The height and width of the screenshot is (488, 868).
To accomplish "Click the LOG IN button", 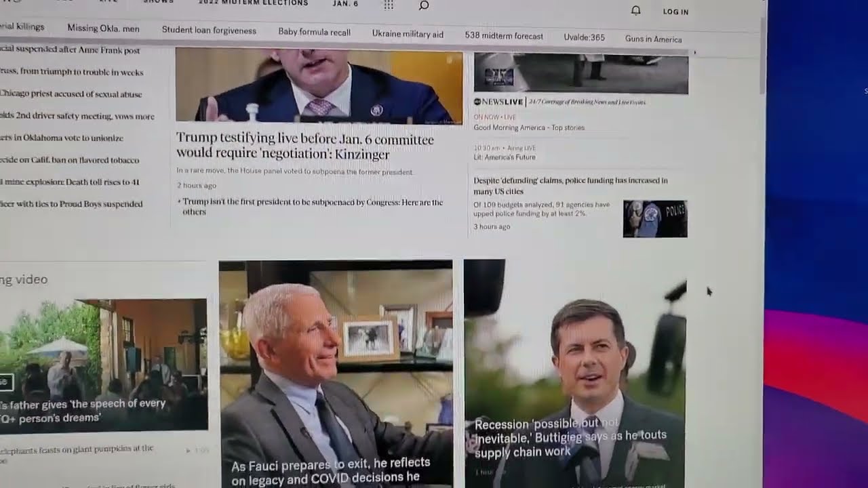I will click(x=675, y=12).
